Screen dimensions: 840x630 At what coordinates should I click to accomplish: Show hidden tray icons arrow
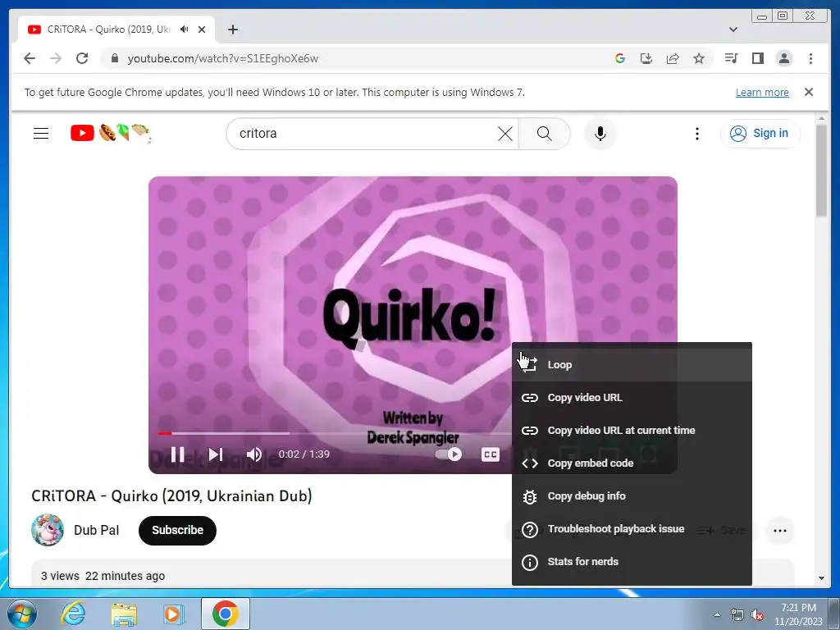717,614
